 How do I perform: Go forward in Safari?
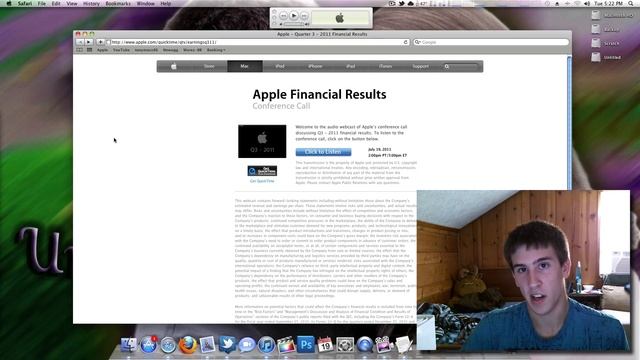click(x=89, y=42)
